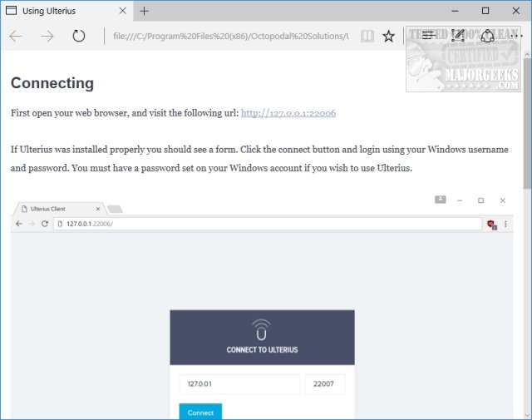532x420 pixels.
Task: Open Chrome's three-dot menu
Action: pyautogui.click(x=505, y=224)
